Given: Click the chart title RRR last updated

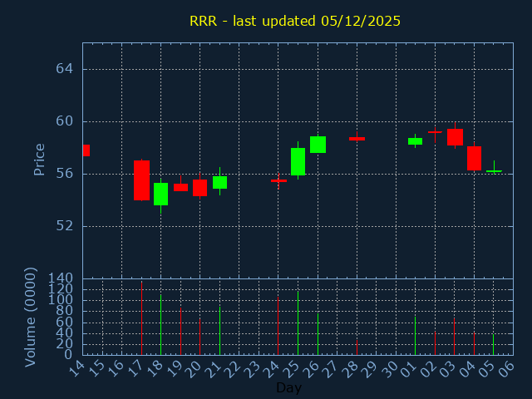Looking at the screenshot, I should click(x=295, y=21).
